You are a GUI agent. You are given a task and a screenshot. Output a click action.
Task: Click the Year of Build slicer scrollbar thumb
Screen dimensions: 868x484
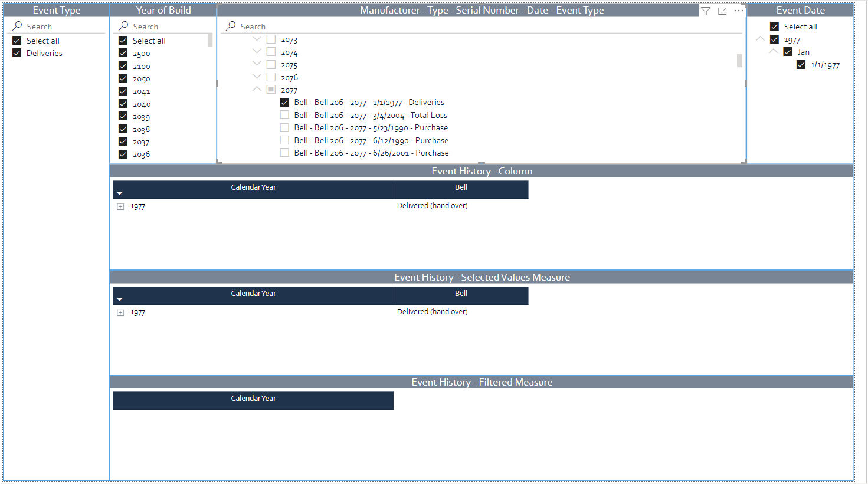(x=210, y=40)
